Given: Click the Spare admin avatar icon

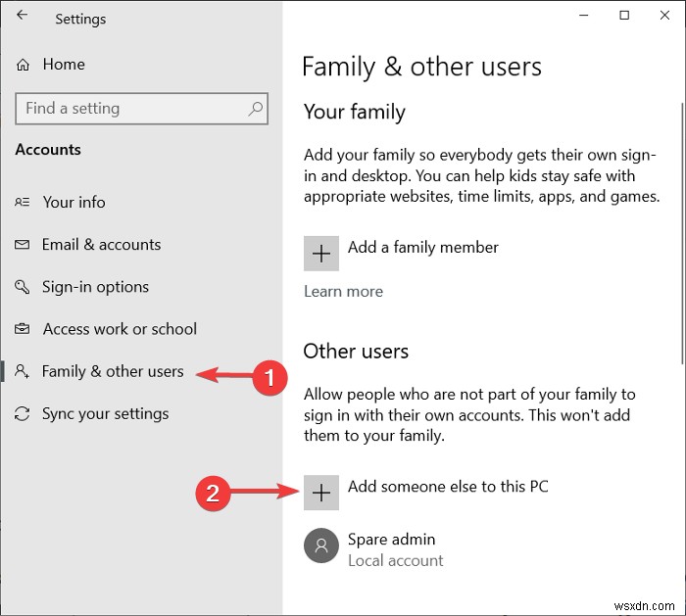Looking at the screenshot, I should [x=321, y=545].
